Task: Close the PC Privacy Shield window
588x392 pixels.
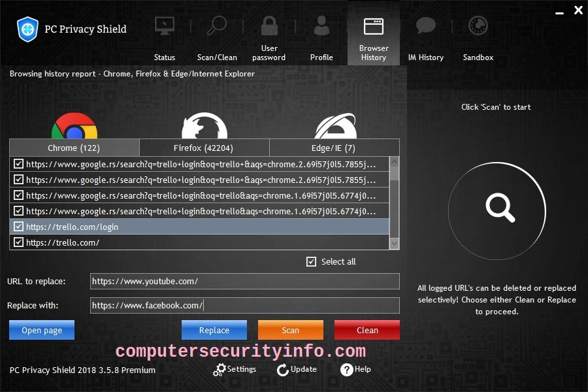Action: (579, 10)
